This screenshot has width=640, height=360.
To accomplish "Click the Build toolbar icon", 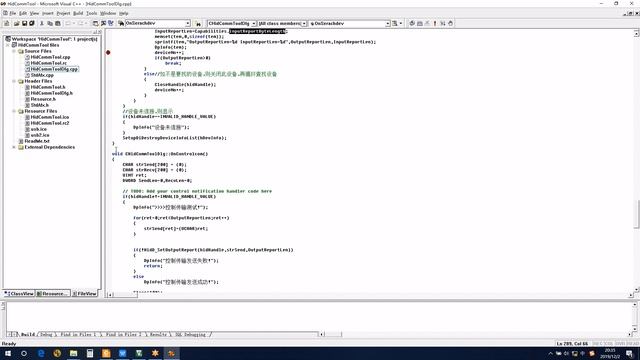I will [x=420, y=24].
